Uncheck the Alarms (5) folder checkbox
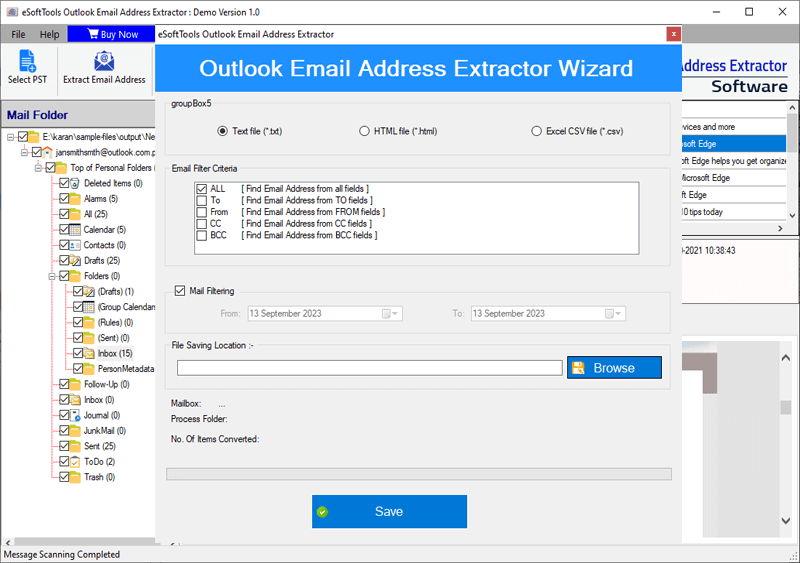The width and height of the screenshot is (800, 563). click(x=64, y=199)
